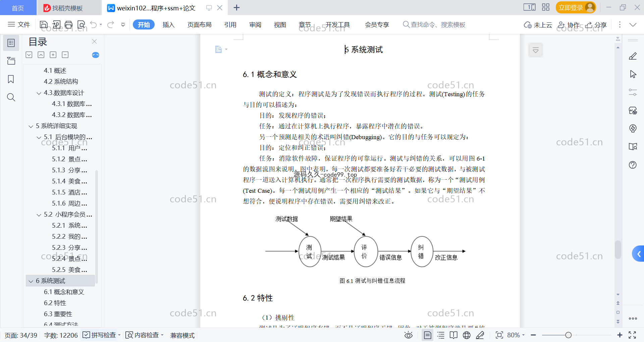
Task: Open the quick access toolbar customize dropdown
Action: point(123,24)
